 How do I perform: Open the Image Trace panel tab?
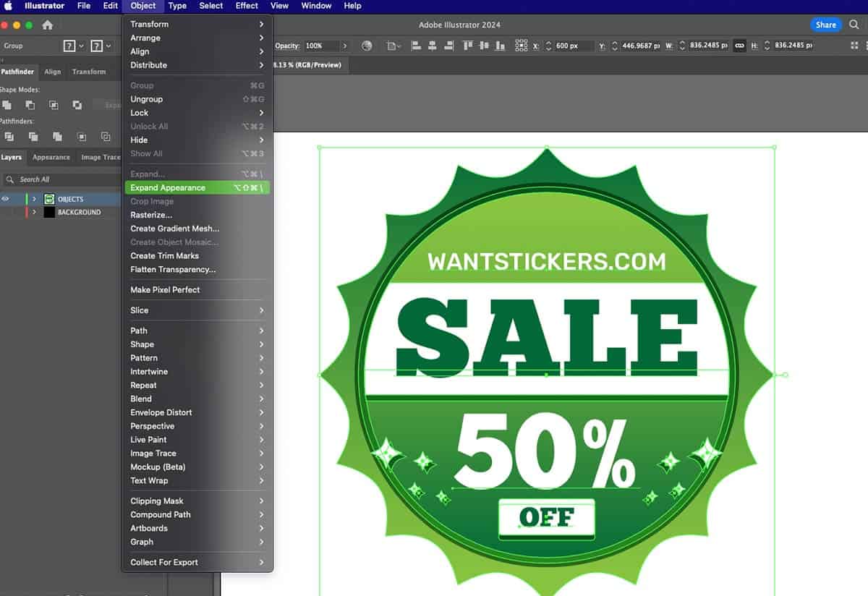[101, 157]
